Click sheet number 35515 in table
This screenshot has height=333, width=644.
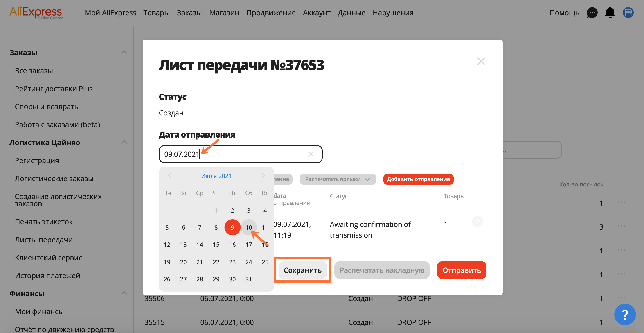(155, 322)
